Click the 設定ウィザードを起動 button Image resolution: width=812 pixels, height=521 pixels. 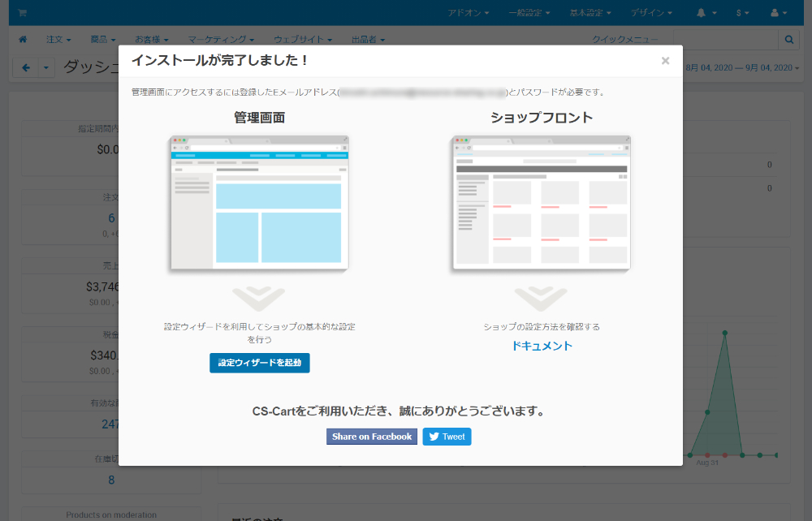point(260,363)
